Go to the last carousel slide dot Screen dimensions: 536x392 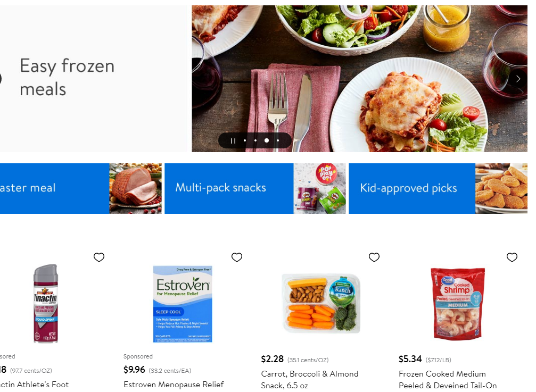coord(278,141)
